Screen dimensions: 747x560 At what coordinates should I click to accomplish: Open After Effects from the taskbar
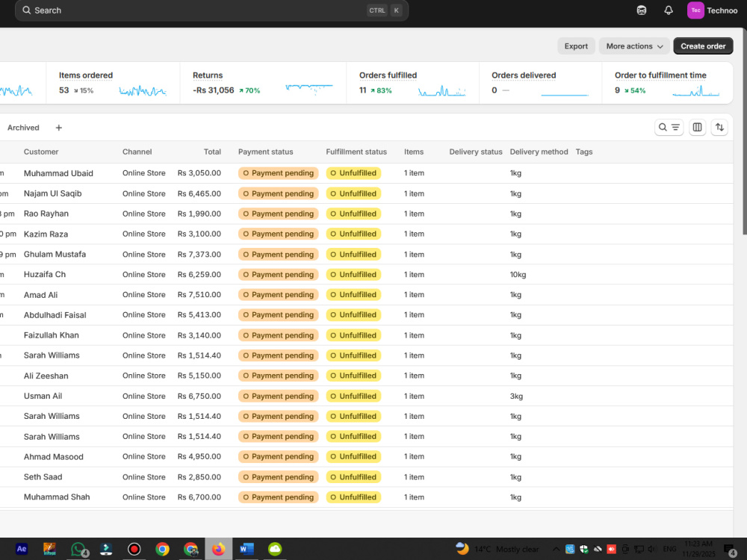pos(22,549)
